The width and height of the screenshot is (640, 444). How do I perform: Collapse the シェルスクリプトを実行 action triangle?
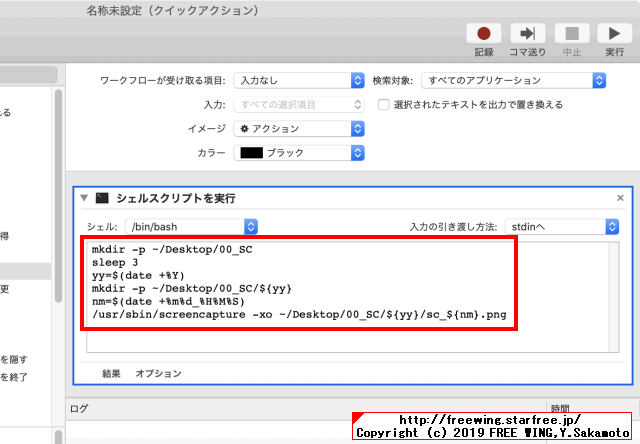click(84, 198)
